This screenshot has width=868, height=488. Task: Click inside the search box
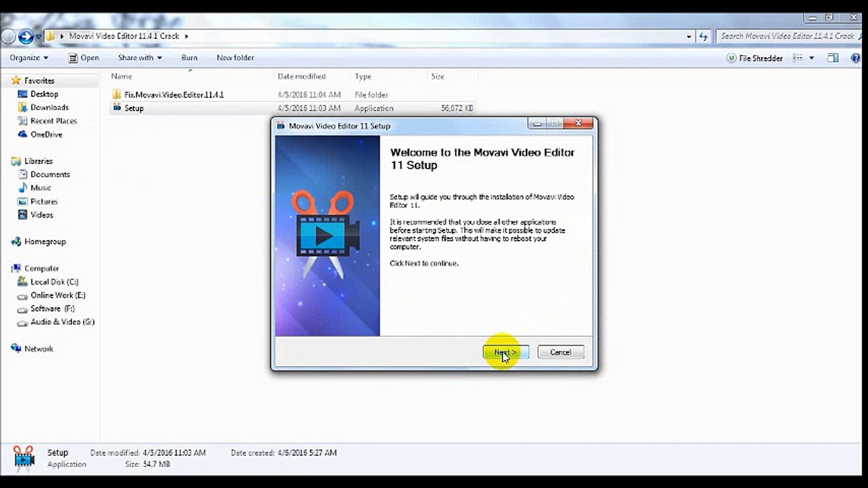(788, 36)
